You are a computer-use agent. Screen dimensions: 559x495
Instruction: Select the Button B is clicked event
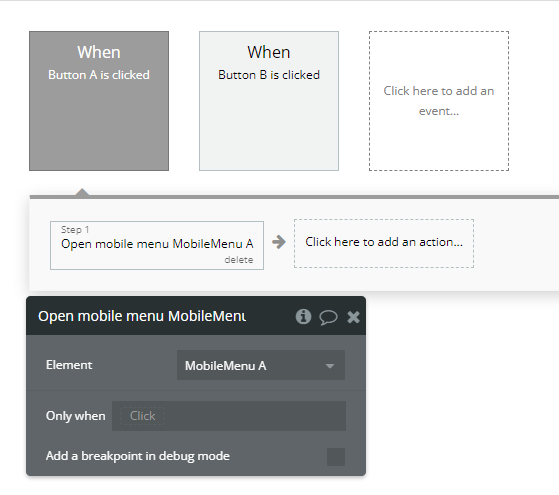269,101
